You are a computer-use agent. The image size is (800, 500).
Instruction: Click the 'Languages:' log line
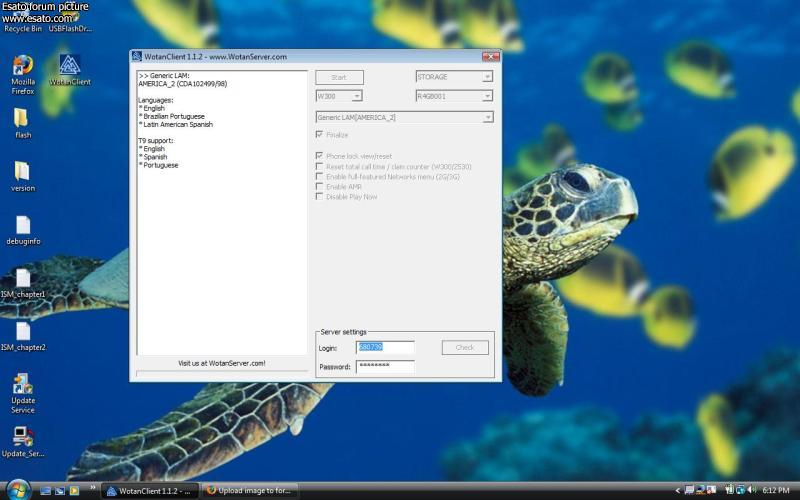coord(156,100)
